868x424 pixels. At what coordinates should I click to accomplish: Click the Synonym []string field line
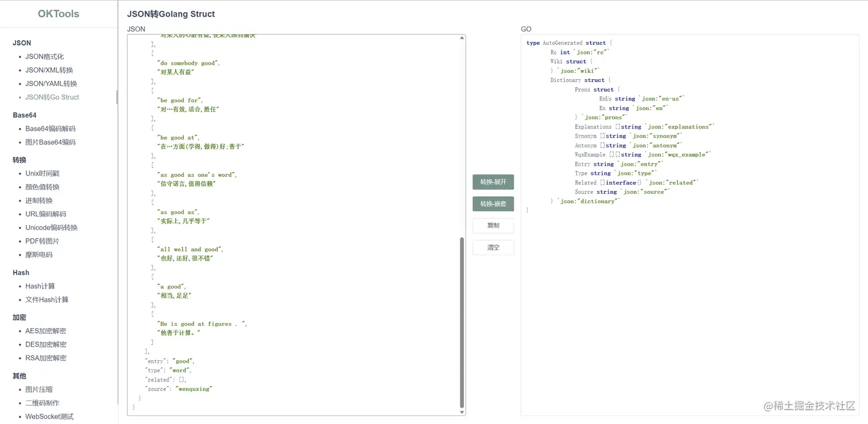(629, 136)
